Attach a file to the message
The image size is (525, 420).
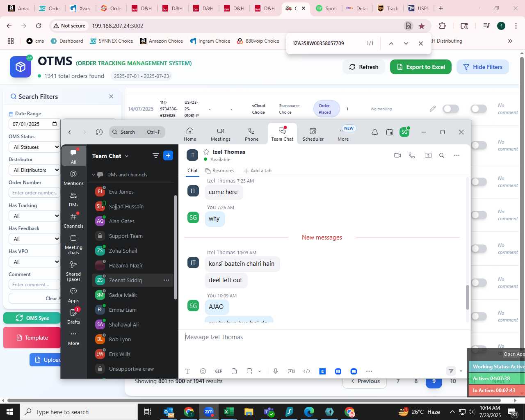tap(234, 371)
